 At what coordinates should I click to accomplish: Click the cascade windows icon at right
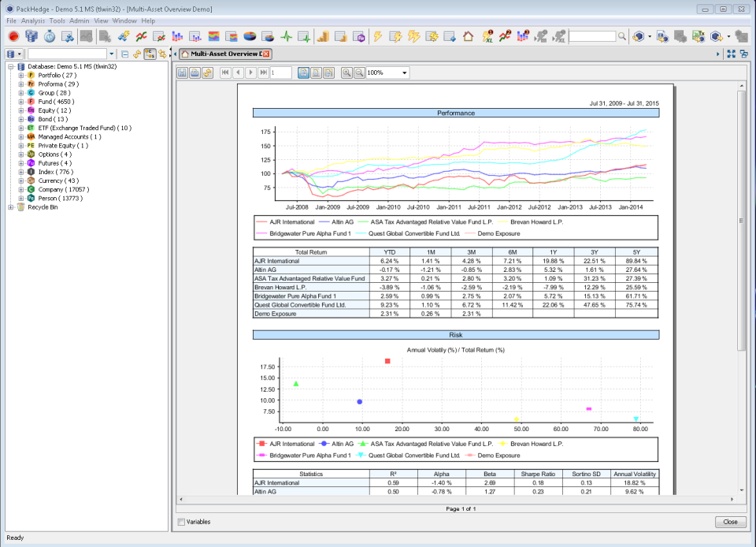744,54
